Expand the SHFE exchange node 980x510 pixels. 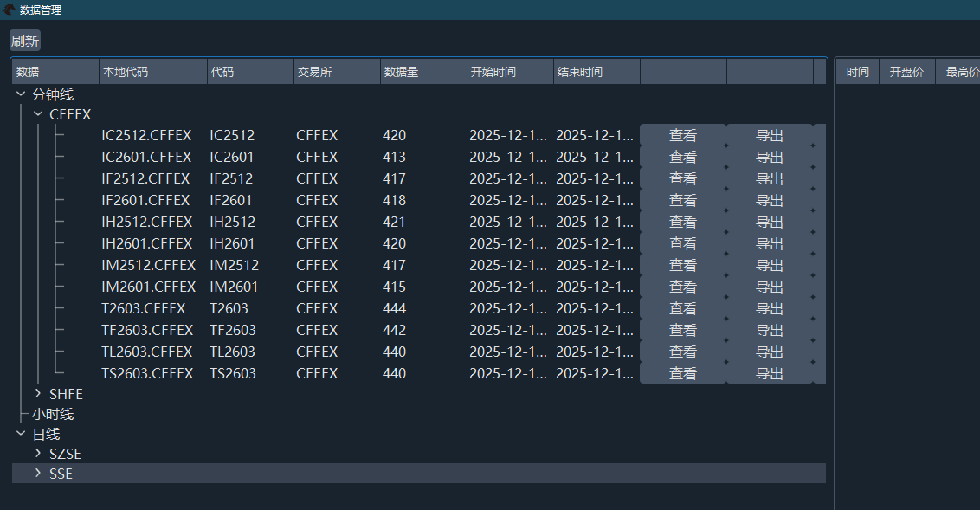[x=38, y=394]
